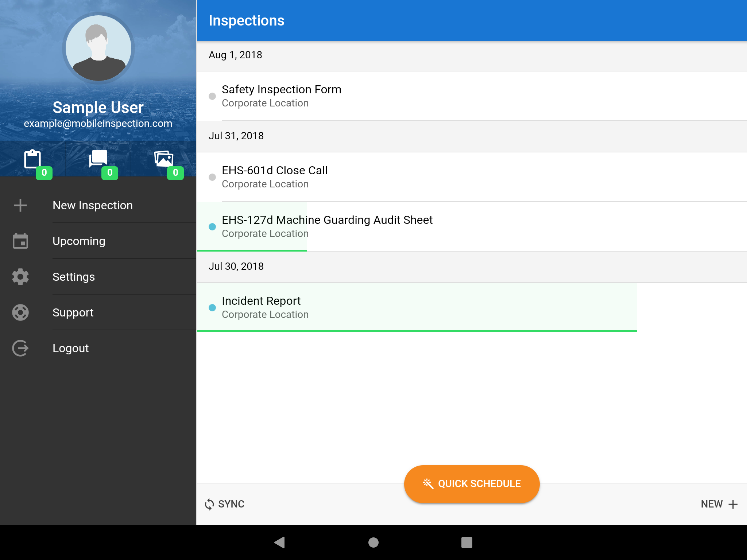Click status dot of Safety Inspection Form
Image resolution: width=747 pixels, height=560 pixels.
[212, 96]
